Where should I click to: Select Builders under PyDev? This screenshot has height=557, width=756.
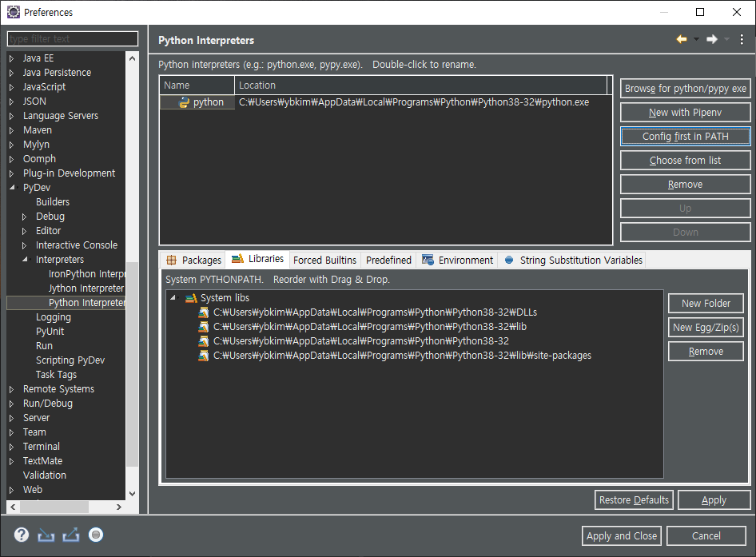pyautogui.click(x=53, y=202)
